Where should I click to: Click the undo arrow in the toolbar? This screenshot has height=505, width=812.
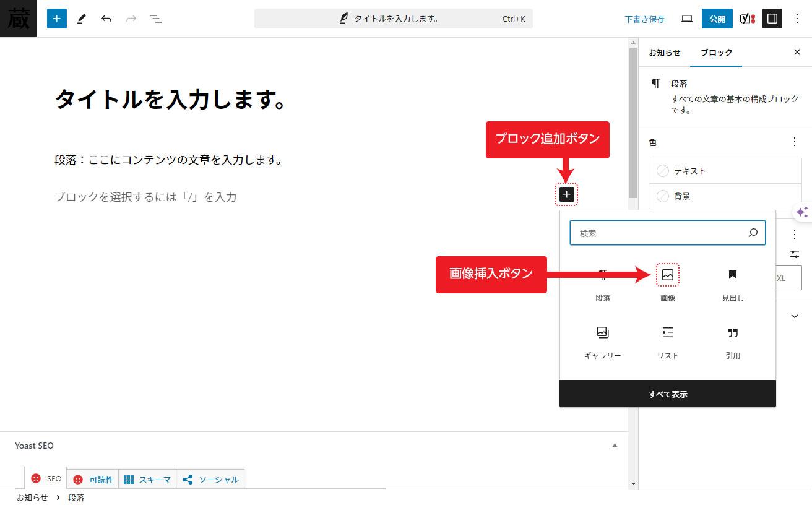pos(106,19)
